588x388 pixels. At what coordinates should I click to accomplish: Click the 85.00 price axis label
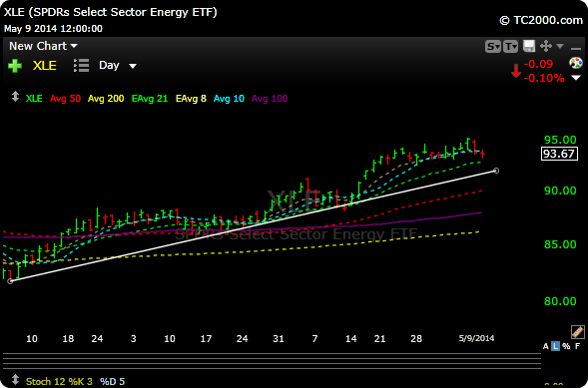click(560, 244)
